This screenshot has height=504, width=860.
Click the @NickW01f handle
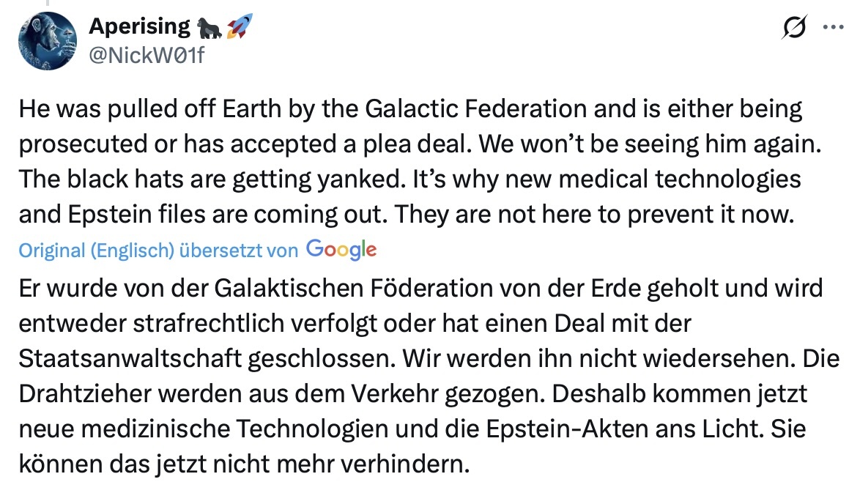click(x=146, y=53)
